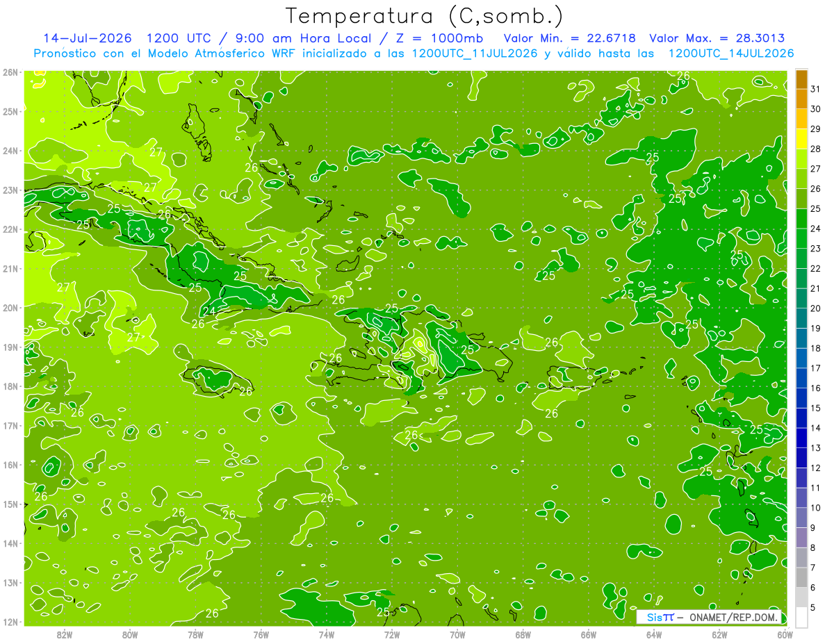834x644 pixels.
Task: Click the "80W" longitude axis label
Action: coord(130,634)
